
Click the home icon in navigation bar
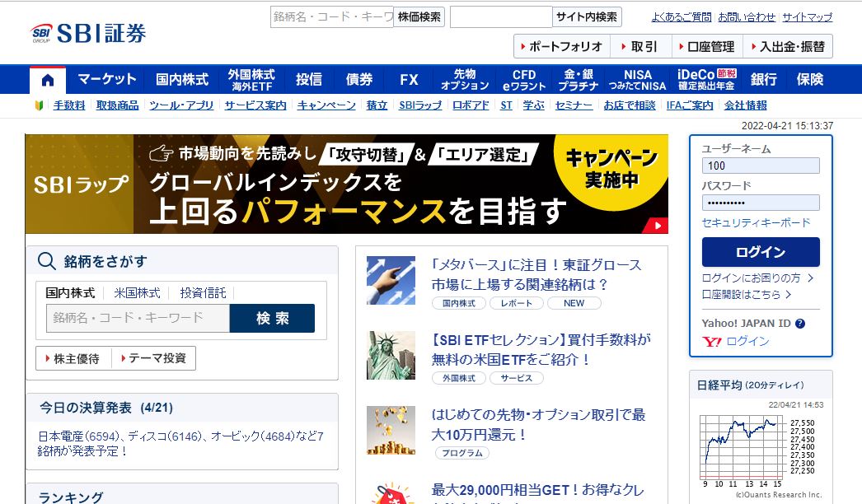(48, 80)
